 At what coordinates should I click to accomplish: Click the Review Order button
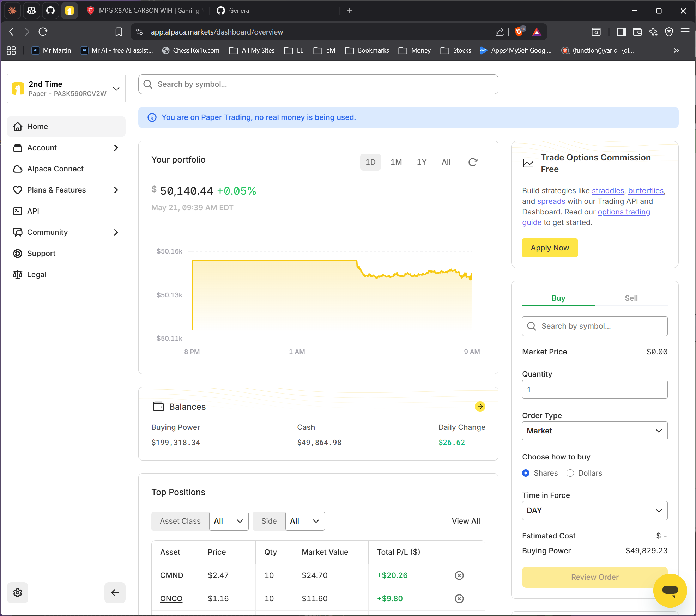pos(594,577)
